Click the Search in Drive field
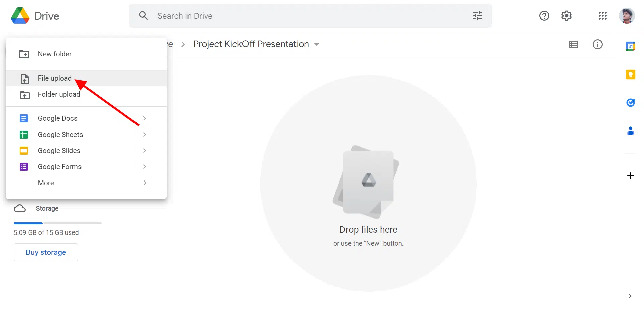The height and width of the screenshot is (310, 644). pos(302,16)
